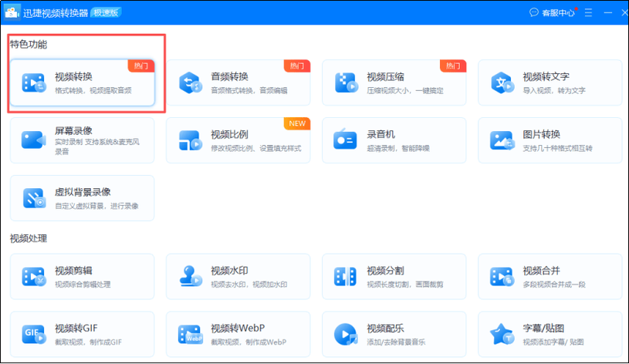Click the 录音机 card title text
Viewport: 629px width, 364px height.
pos(380,134)
